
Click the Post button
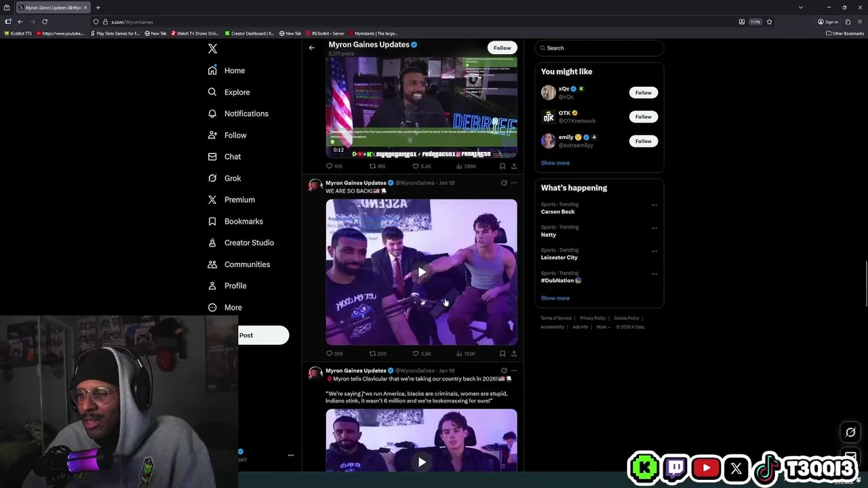(x=263, y=335)
